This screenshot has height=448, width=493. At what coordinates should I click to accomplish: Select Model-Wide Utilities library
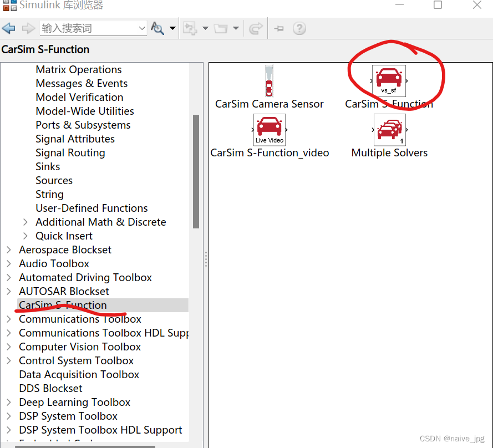coord(85,111)
